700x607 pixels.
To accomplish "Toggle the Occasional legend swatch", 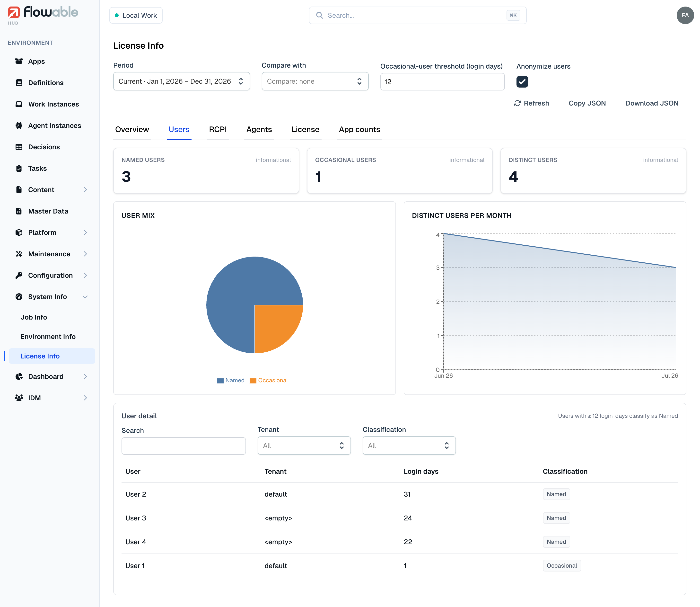I will tap(253, 381).
